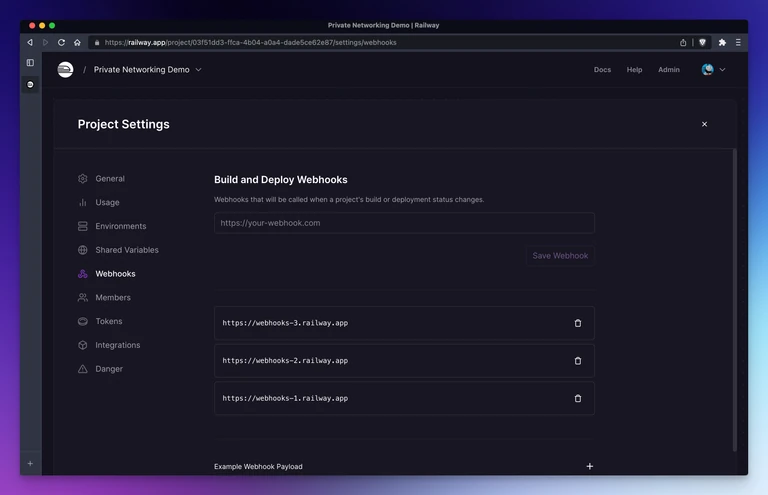Select the Webhooks settings tab
This screenshot has height=495, width=768.
(x=107, y=274)
